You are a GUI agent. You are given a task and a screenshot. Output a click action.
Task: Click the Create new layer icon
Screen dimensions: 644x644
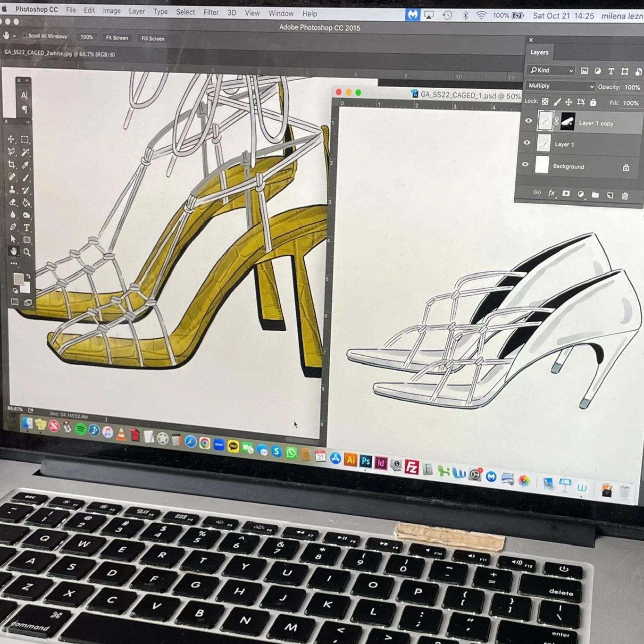[x=610, y=195]
